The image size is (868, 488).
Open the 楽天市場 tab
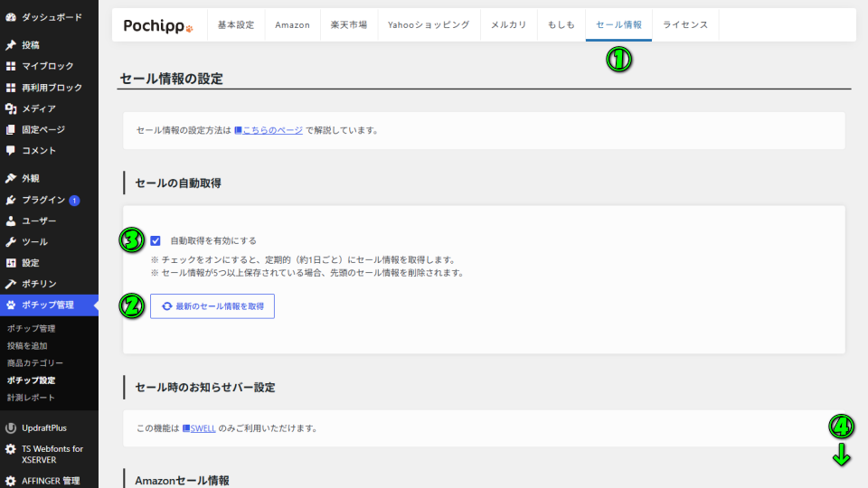(x=349, y=25)
